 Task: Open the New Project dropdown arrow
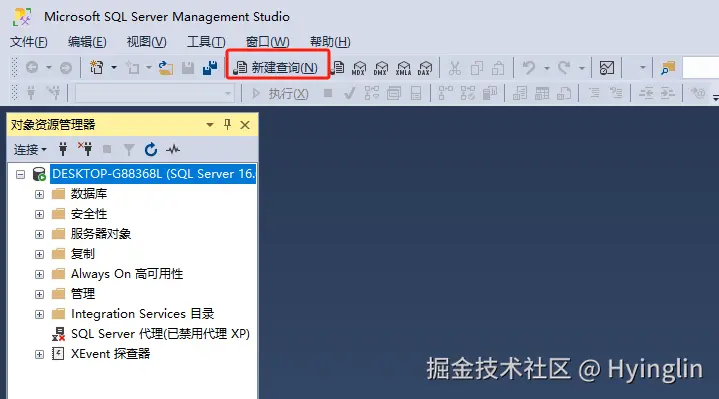coord(114,68)
